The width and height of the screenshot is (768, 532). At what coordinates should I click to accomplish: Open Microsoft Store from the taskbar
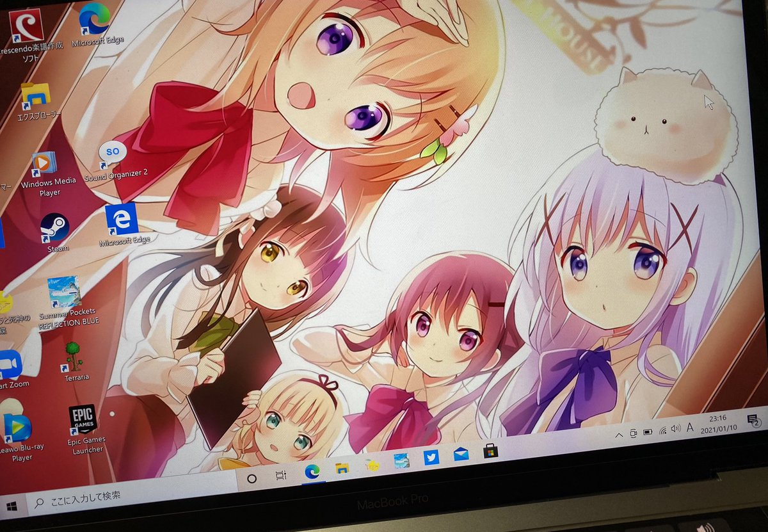(x=491, y=451)
